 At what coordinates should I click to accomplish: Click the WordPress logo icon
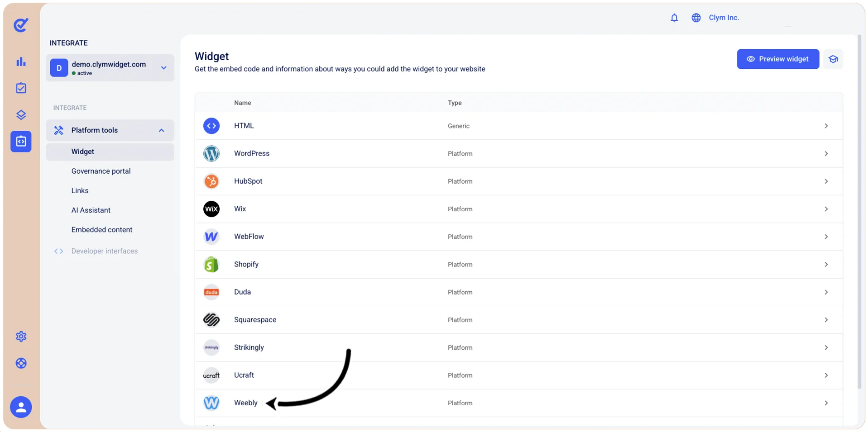click(x=211, y=154)
